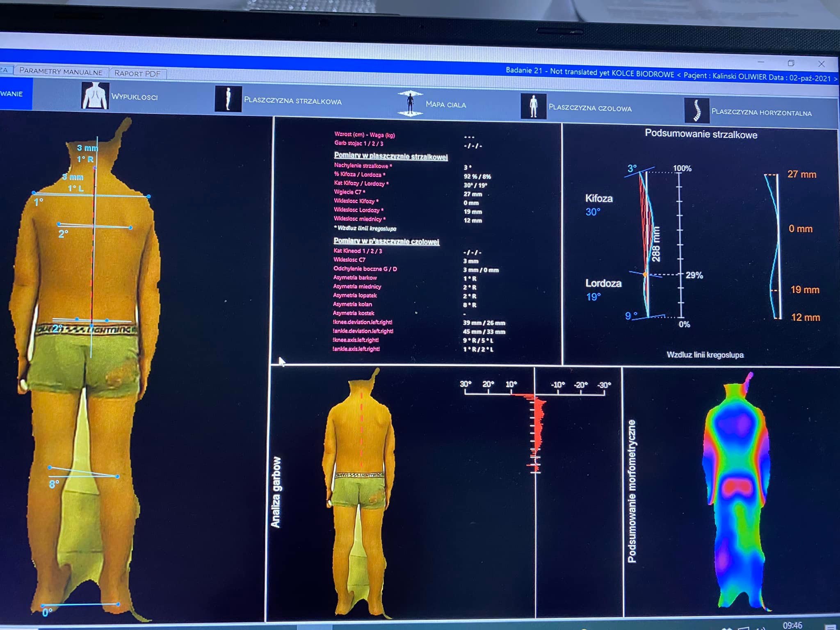Select the Mapa ciala body icon

point(410,103)
